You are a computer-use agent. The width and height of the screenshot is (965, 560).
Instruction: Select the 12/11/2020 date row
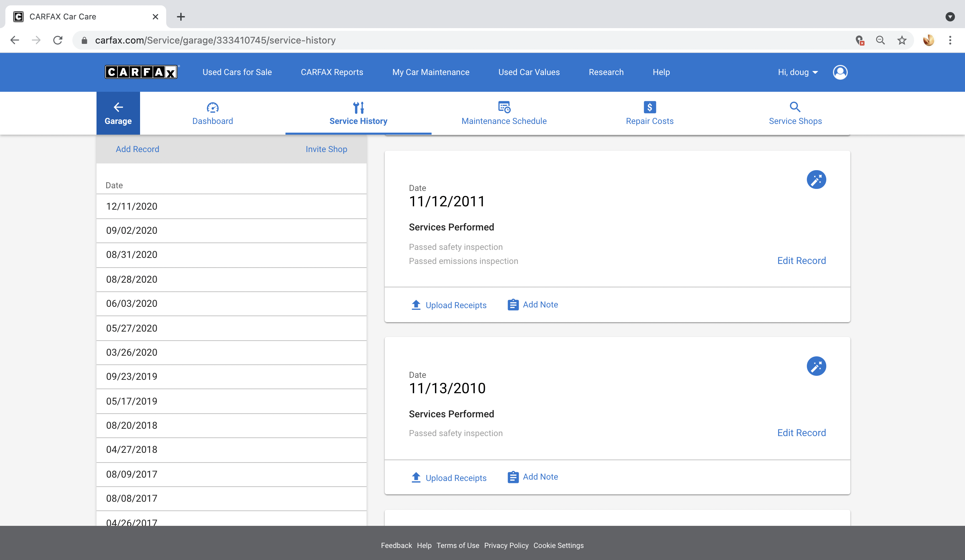[x=232, y=206]
